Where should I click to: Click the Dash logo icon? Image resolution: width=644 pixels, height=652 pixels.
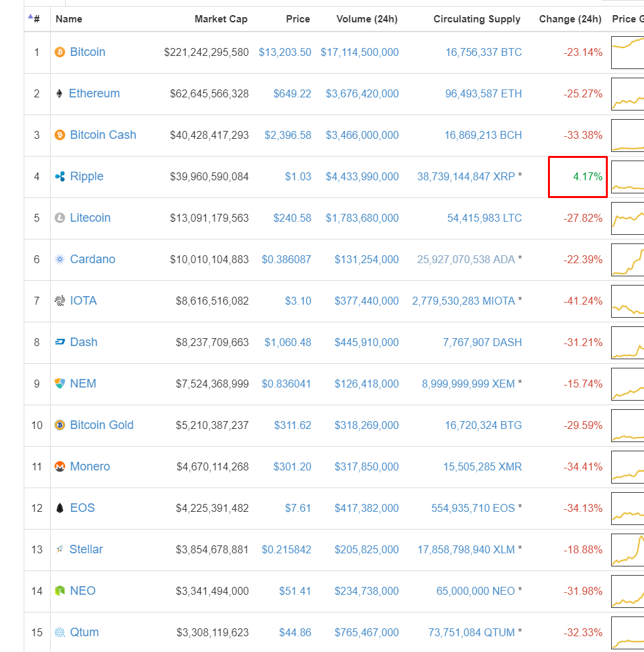point(60,342)
